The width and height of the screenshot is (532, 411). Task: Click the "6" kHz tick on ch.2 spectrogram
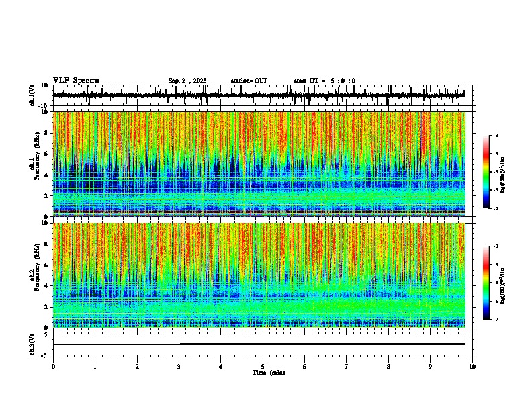coord(47,265)
